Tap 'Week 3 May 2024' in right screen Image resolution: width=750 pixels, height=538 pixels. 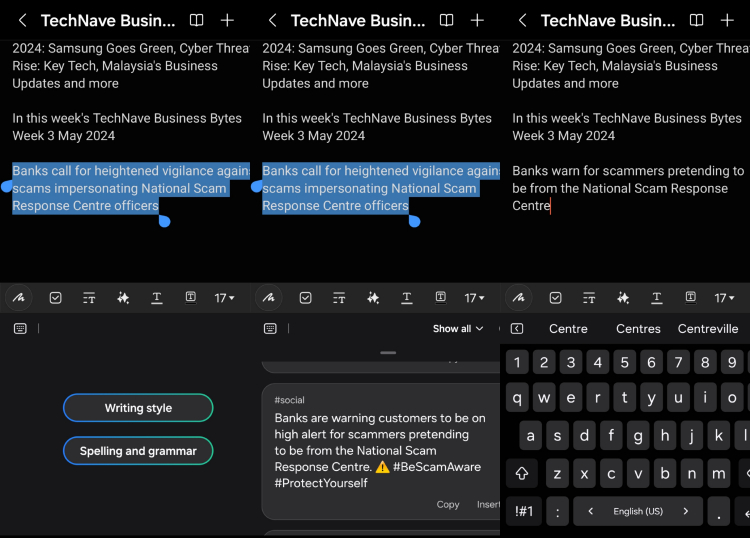563,136
